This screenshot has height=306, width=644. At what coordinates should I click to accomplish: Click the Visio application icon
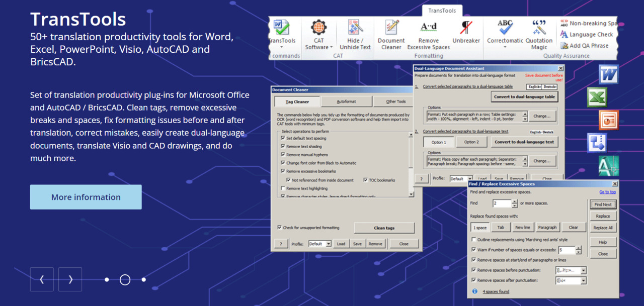pyautogui.click(x=597, y=143)
